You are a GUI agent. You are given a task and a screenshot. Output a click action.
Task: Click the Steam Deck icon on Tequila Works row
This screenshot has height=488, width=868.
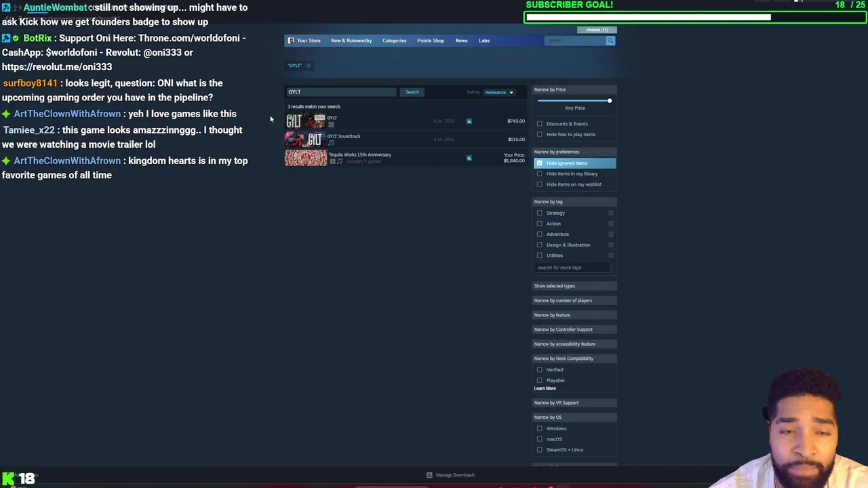[469, 158]
